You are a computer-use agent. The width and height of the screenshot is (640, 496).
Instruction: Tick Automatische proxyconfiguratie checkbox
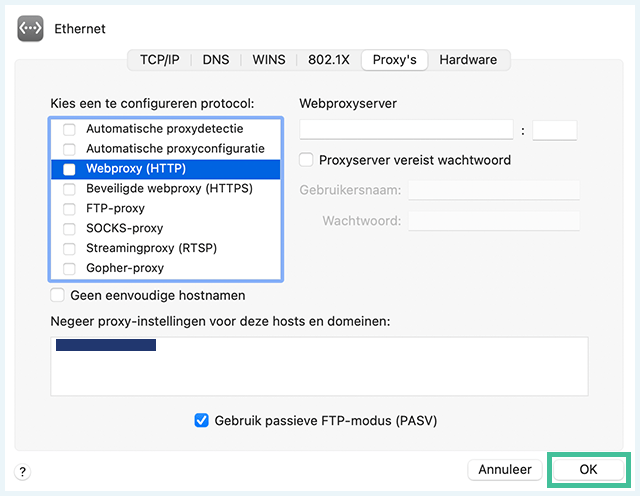pos(69,149)
